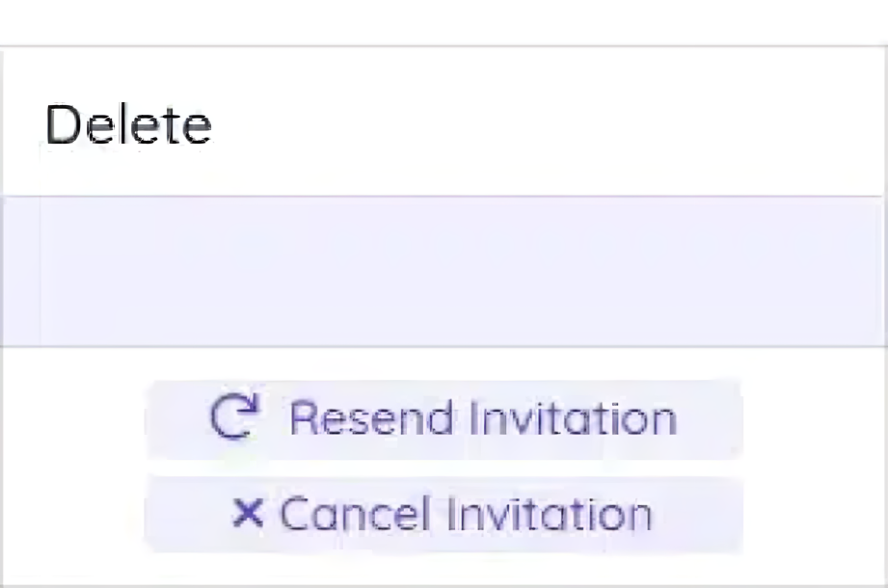
Task: Choose Cancel Invitation from the options list
Action: point(444,512)
